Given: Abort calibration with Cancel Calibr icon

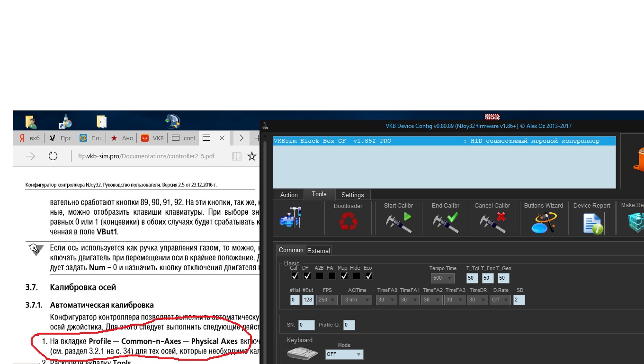Looking at the screenshot, I should click(492, 223).
